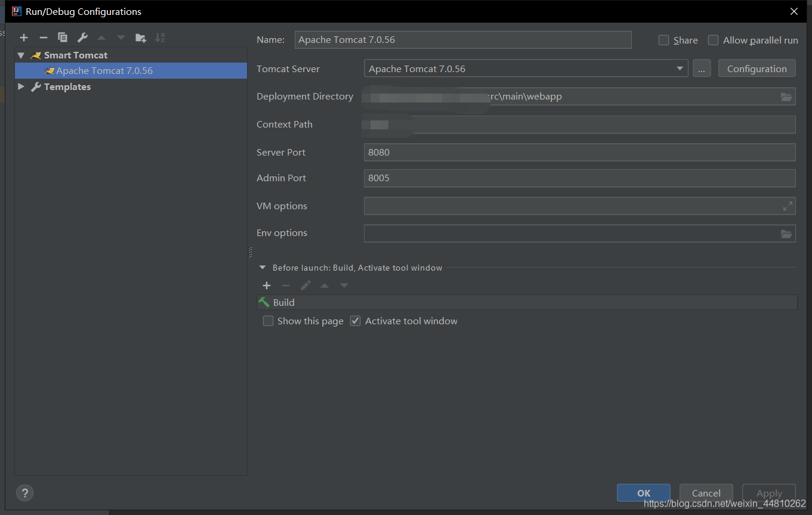The height and width of the screenshot is (515, 812).
Task: Select the Templates item
Action: click(67, 86)
